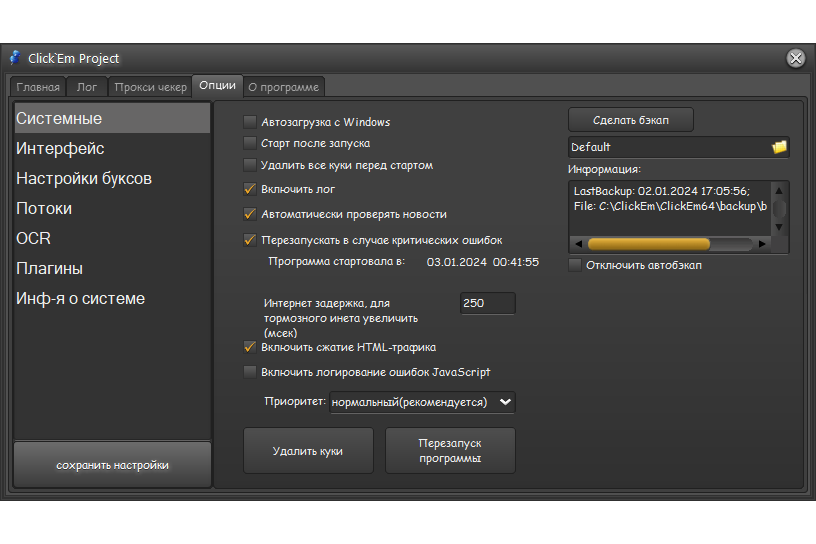Click the LastBackup: 02.01.2024 17:05:56 line
Screen dimensions: 816x544
[x=661, y=191]
